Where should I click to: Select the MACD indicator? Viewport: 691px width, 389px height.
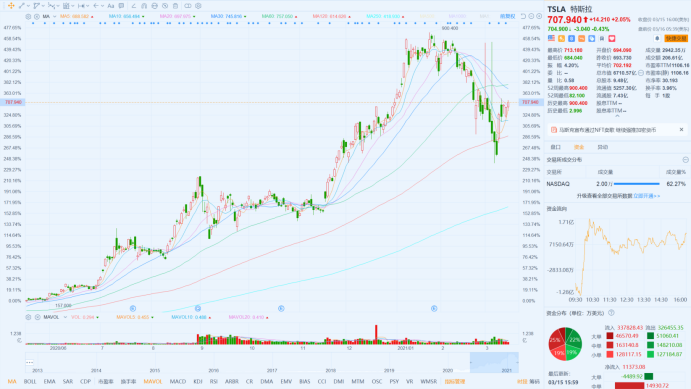(178, 382)
